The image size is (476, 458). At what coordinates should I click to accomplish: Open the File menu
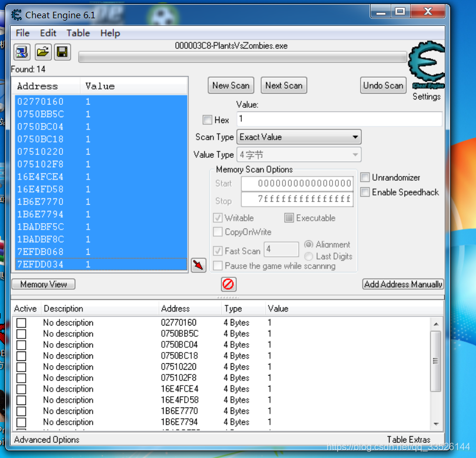click(23, 33)
